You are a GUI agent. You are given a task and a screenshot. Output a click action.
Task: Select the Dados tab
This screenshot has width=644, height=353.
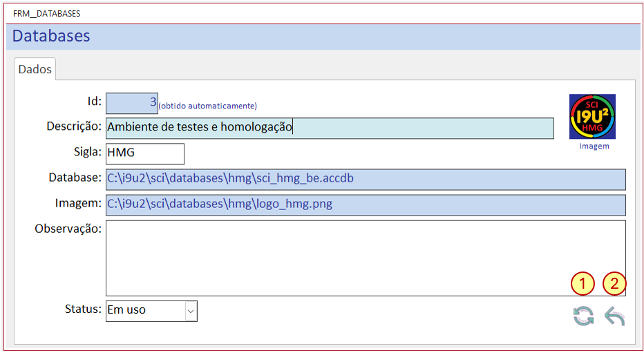pos(35,69)
